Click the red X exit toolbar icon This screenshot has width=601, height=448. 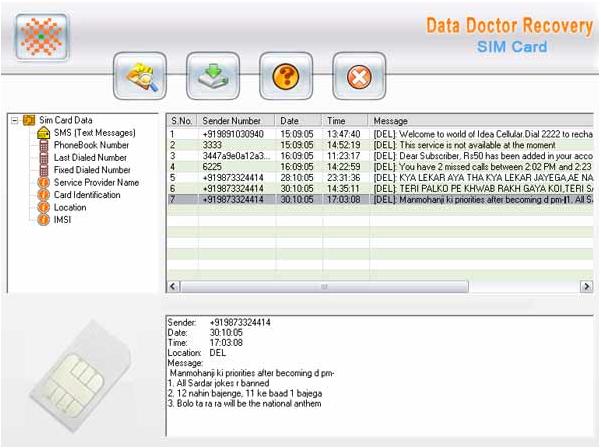point(358,75)
